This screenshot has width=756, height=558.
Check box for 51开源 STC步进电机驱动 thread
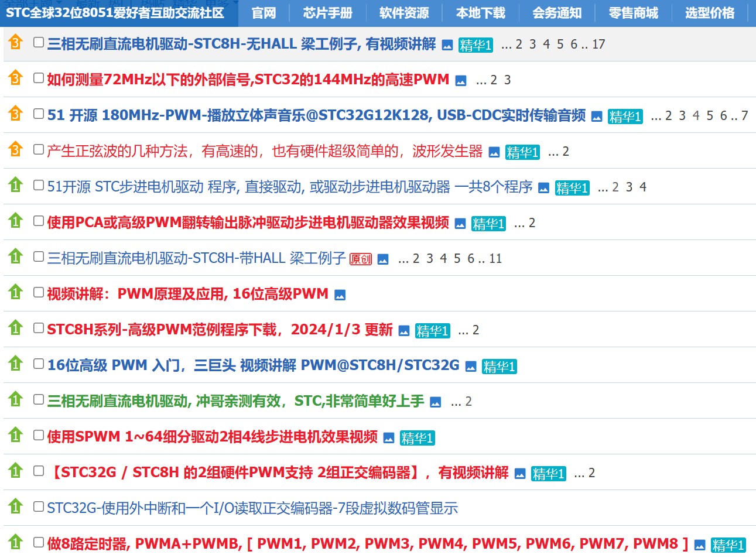tap(39, 185)
